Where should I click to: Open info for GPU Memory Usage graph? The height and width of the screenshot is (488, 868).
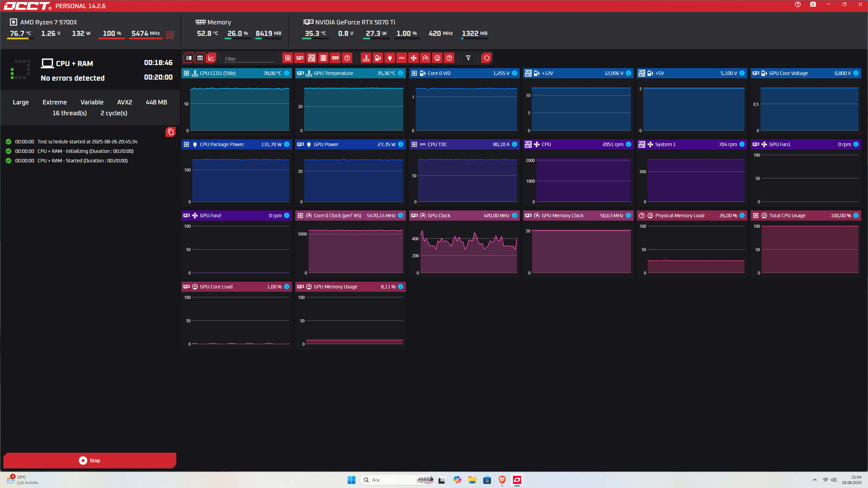401,287
